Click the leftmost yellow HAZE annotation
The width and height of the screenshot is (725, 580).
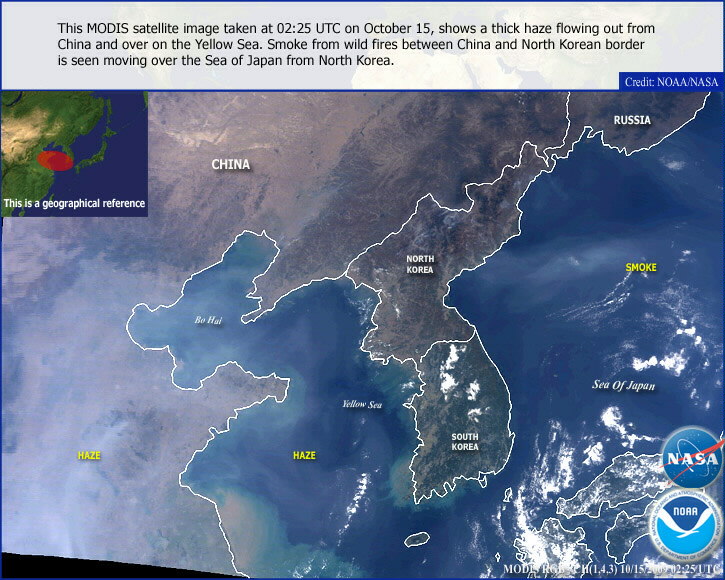pos(89,456)
